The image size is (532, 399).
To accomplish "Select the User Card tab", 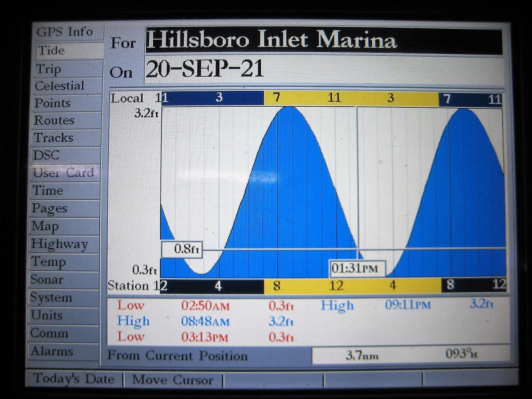I will click(x=66, y=173).
